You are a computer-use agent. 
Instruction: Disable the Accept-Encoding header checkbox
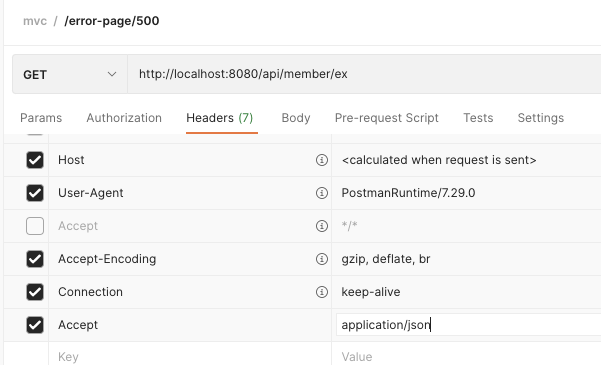[35, 259]
